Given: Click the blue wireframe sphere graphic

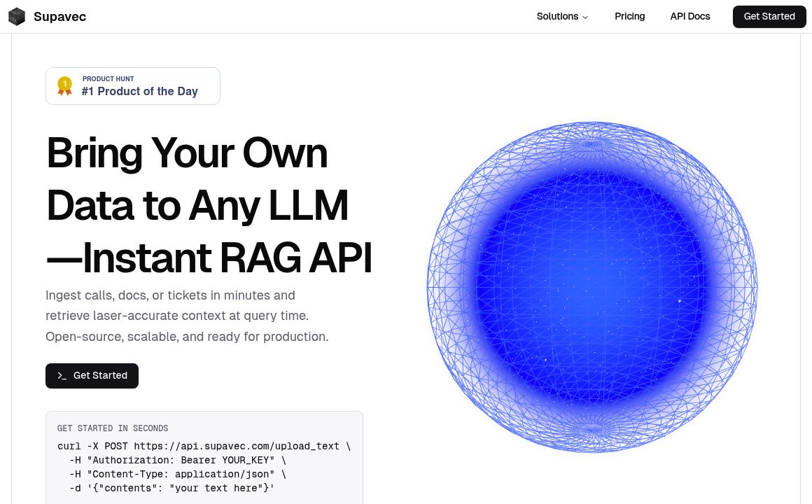Looking at the screenshot, I should [x=591, y=287].
